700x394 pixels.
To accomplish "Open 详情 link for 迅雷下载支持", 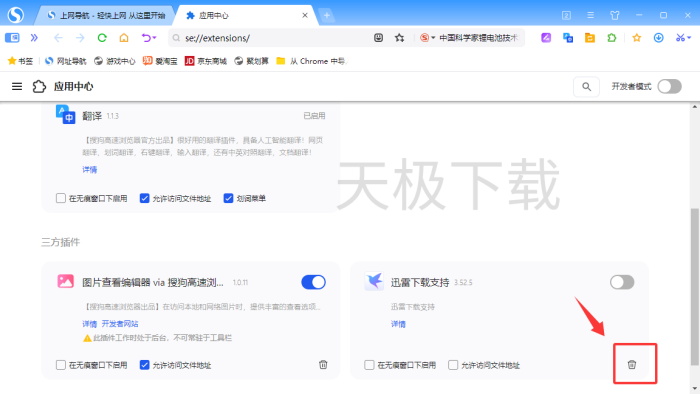I will (x=398, y=324).
